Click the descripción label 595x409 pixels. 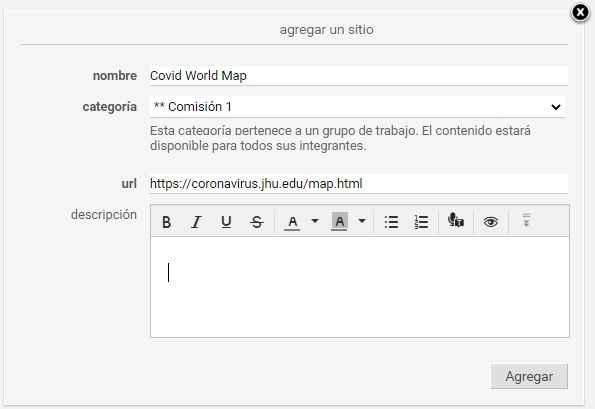104,215
